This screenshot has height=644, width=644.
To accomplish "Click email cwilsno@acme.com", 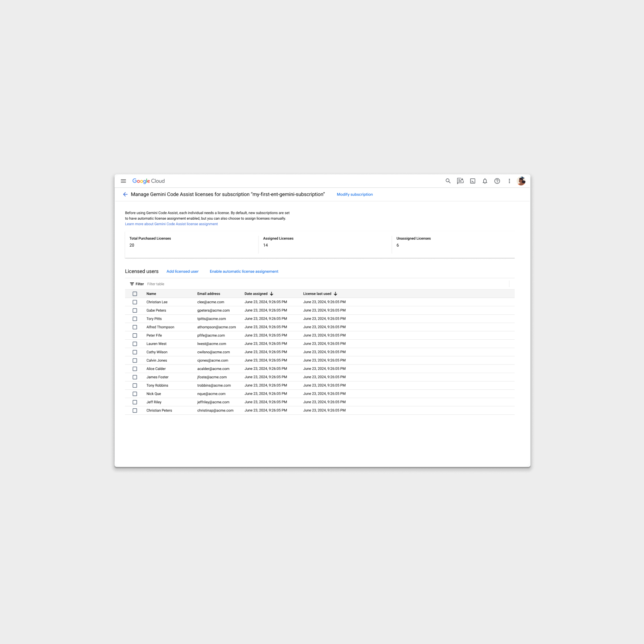I will [213, 352].
